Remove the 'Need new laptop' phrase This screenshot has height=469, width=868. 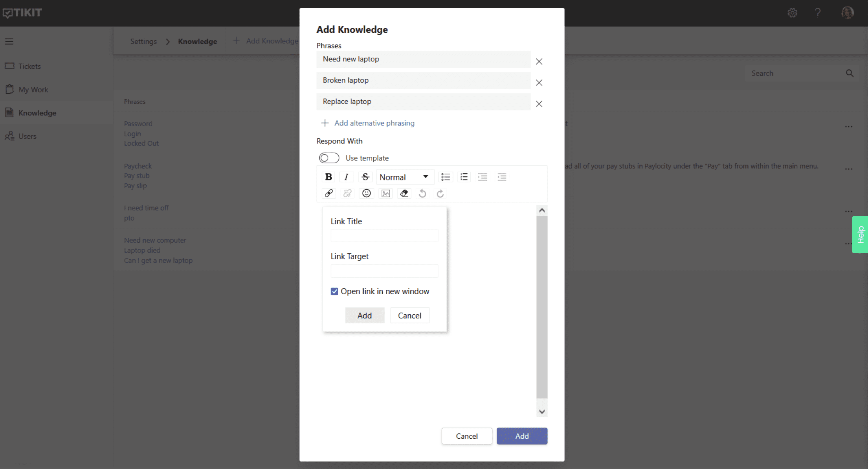point(539,61)
